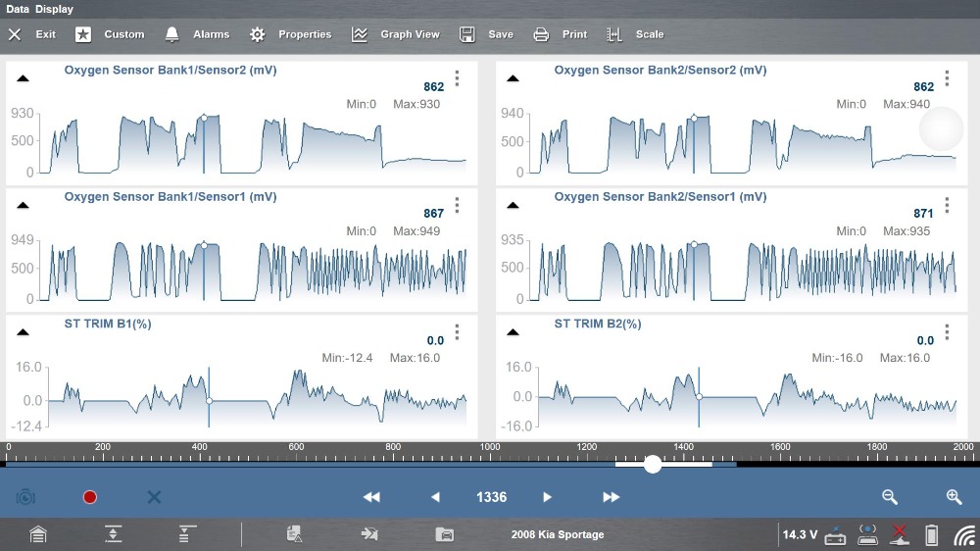The image size is (980, 551).
Task: Collapse the ST TRIM B1(%) graph
Action: pos(23,332)
